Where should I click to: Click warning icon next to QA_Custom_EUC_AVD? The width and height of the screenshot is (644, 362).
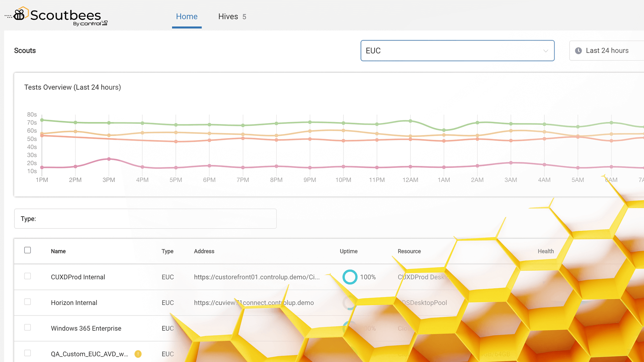(x=138, y=354)
